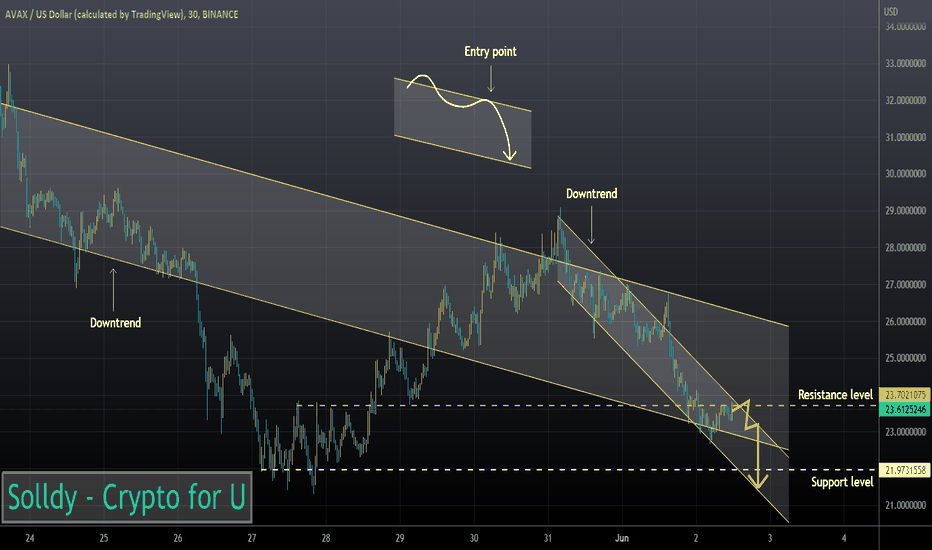Click the 32.0000000 price scale label
932x550 pixels.
(x=905, y=100)
